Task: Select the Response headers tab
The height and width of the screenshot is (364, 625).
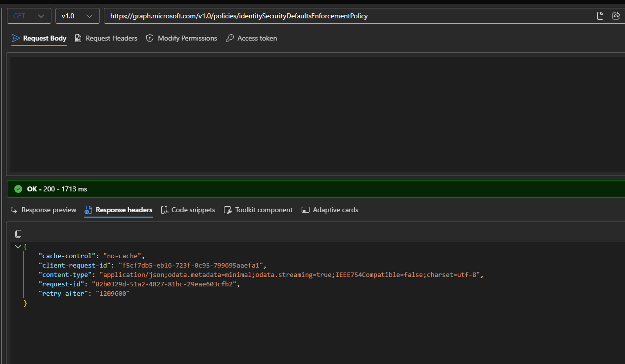Action: point(119,210)
